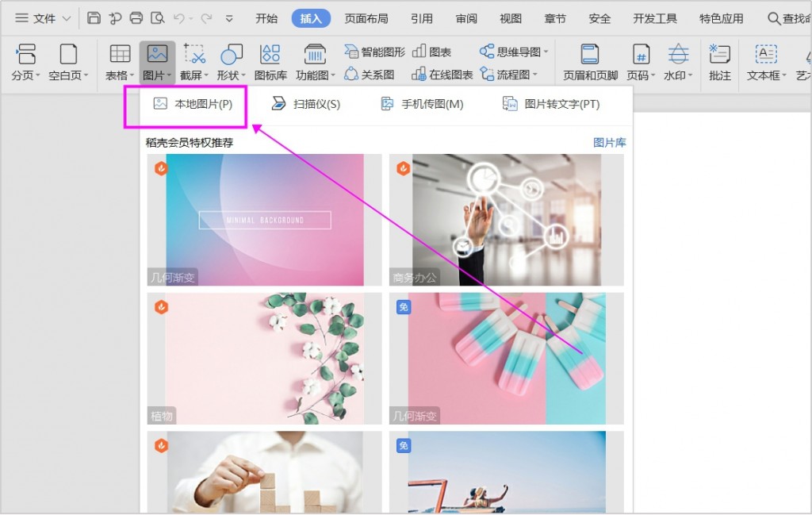Expand the 文本框 text box dropdown

pyautogui.click(x=784, y=75)
